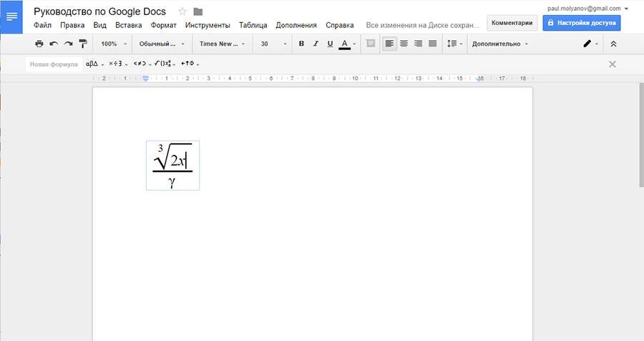Toggle bold formatting
The image size is (644, 341).
click(x=301, y=44)
